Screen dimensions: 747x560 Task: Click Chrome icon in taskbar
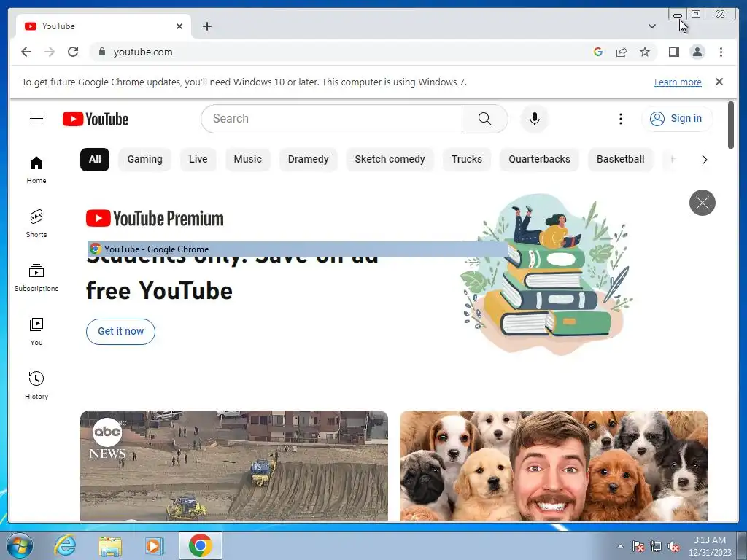200,545
